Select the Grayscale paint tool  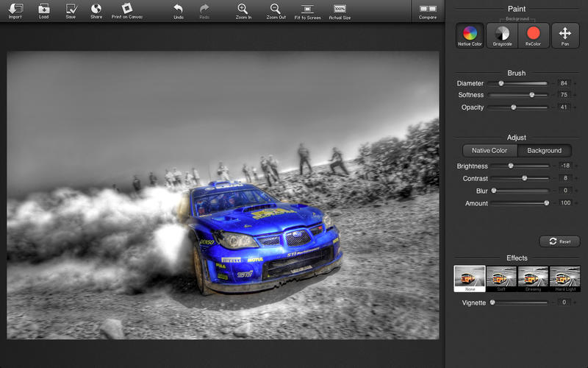502,35
